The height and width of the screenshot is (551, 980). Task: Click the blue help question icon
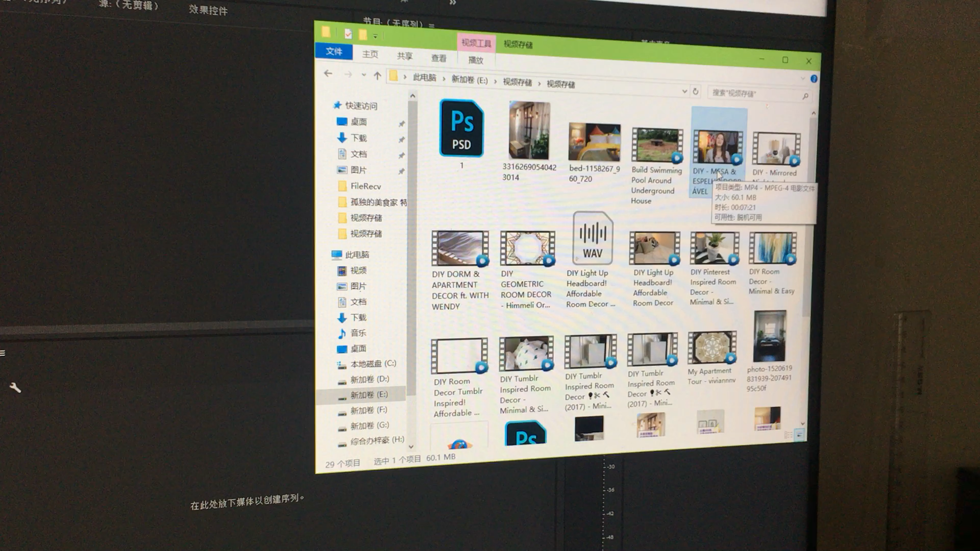click(x=814, y=79)
